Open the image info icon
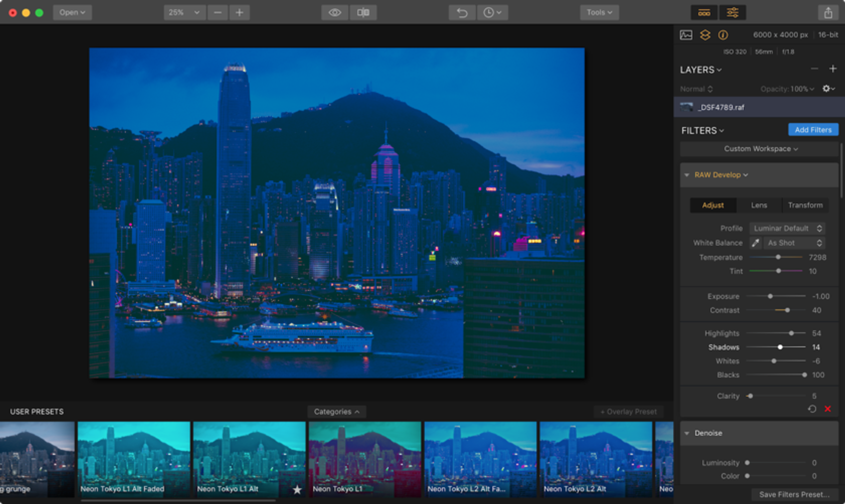The height and width of the screenshot is (504, 845). [723, 35]
